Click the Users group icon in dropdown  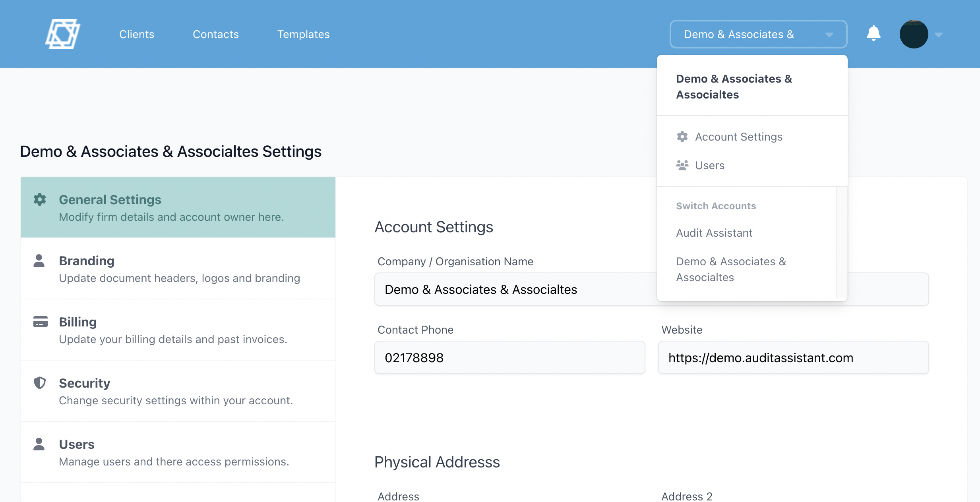tap(682, 165)
